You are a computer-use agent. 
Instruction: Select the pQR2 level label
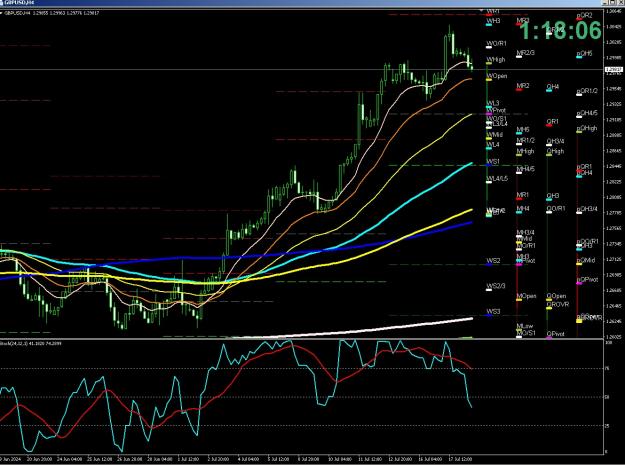point(584,15)
